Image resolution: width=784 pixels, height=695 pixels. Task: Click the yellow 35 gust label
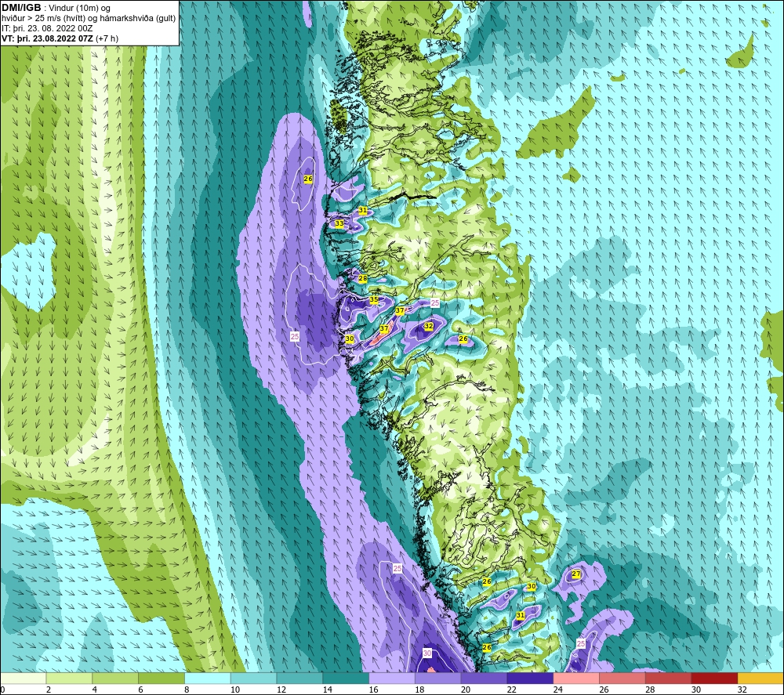[x=374, y=300]
